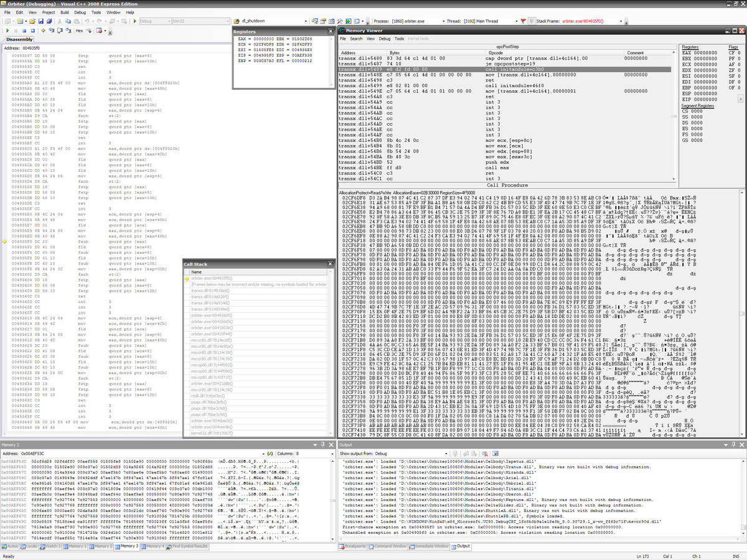Click the Find in Files icon
The image size is (747, 560).
(237, 21)
